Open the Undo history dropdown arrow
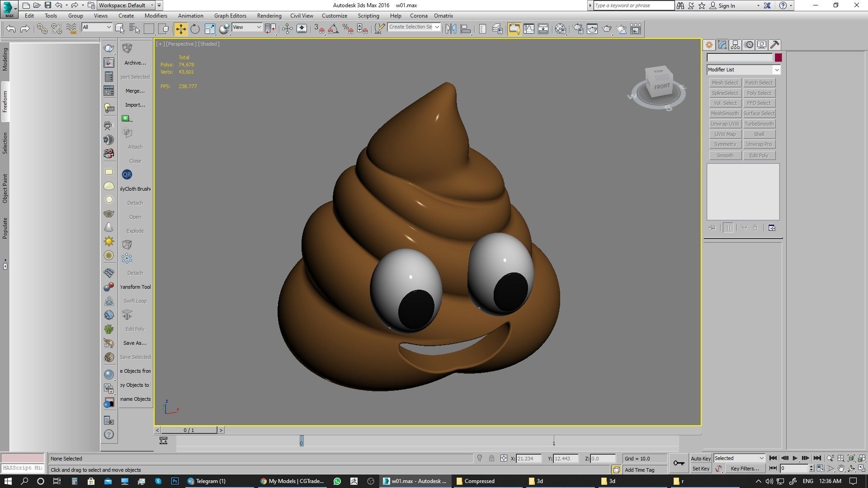Viewport: 868px width, 488px height. pyautogui.click(x=66, y=5)
